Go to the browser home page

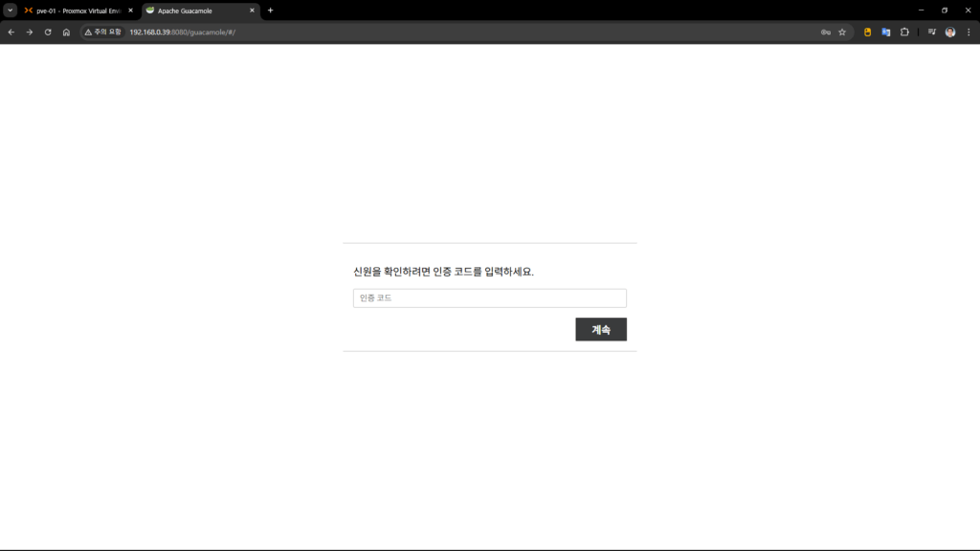[66, 32]
